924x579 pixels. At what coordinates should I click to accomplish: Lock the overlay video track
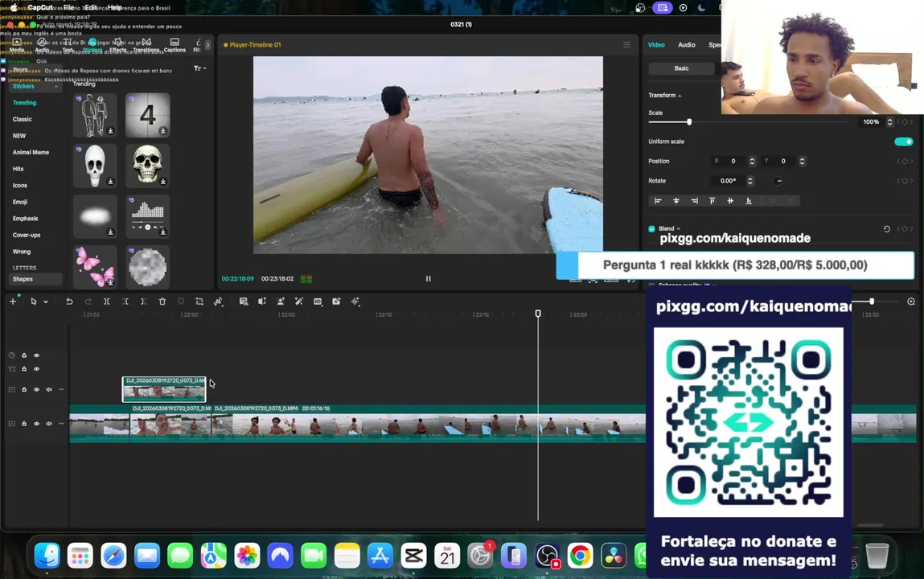[24, 389]
